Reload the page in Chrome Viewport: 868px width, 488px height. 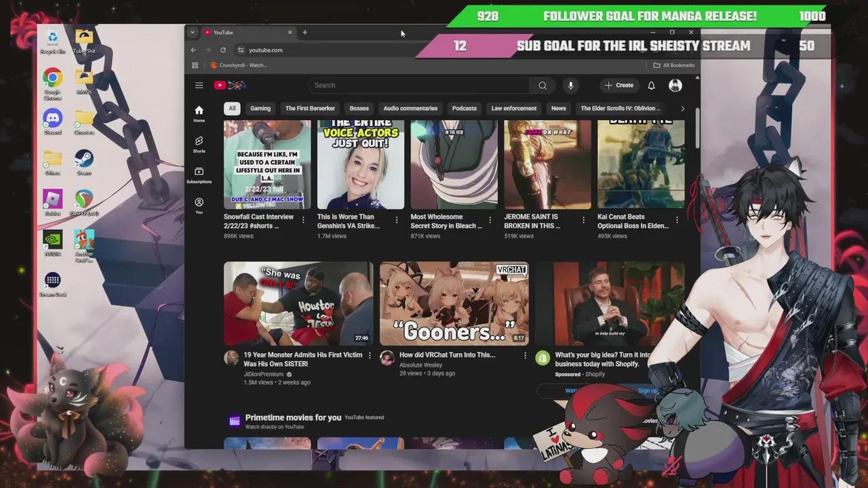click(x=222, y=50)
